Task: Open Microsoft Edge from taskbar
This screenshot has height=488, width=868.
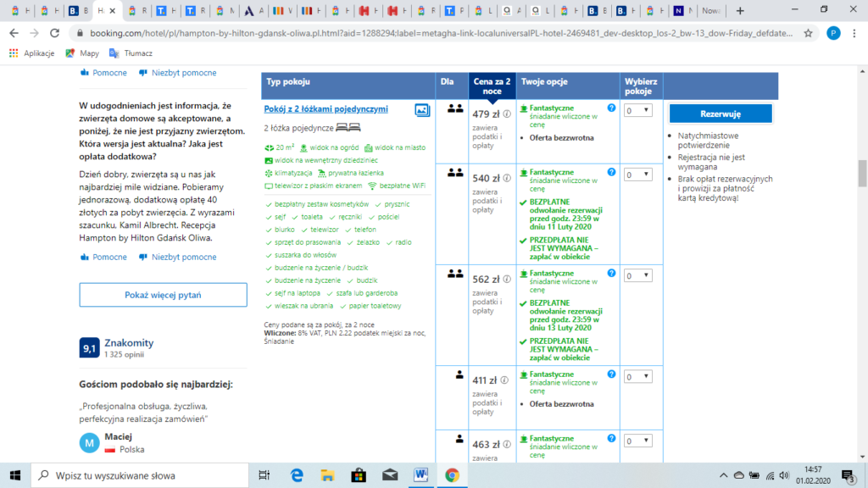Action: [x=297, y=475]
